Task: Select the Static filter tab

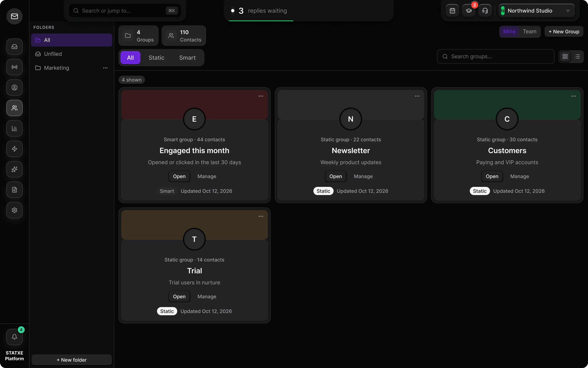Action: (x=156, y=58)
